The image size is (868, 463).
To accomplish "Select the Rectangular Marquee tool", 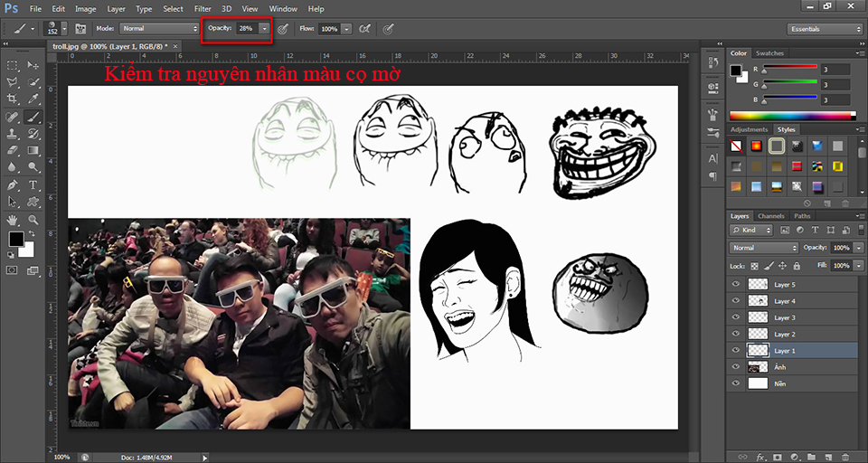I will (12, 65).
